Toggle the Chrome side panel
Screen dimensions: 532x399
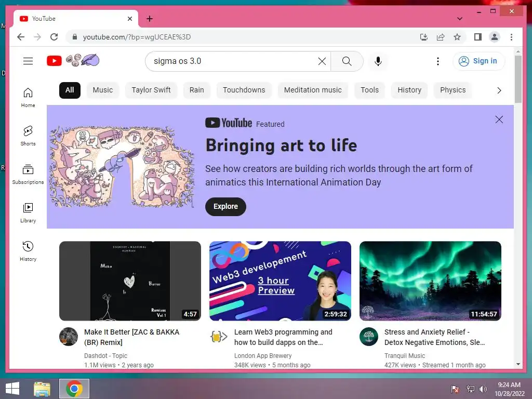tap(478, 37)
